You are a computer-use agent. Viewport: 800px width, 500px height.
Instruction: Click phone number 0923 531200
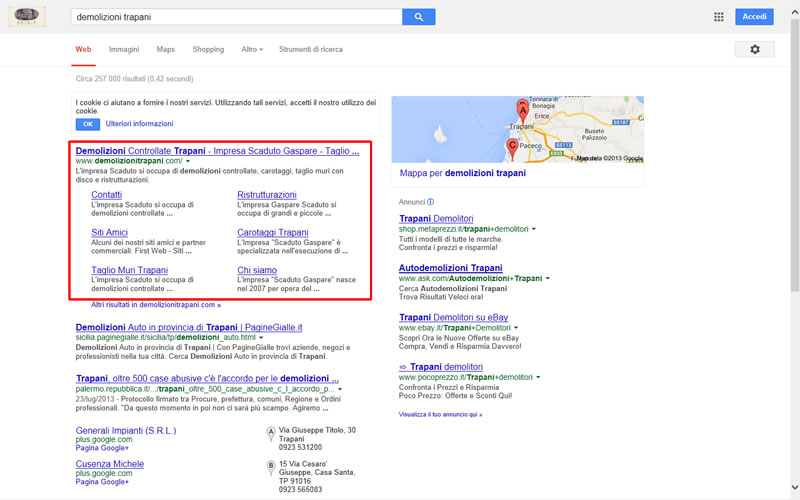pos(300,447)
